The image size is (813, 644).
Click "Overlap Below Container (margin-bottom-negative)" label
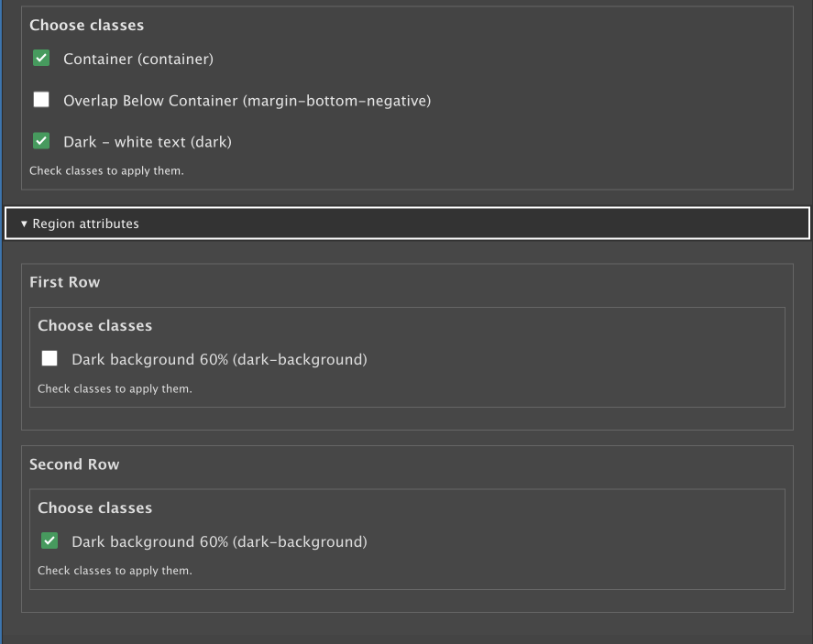tap(247, 101)
